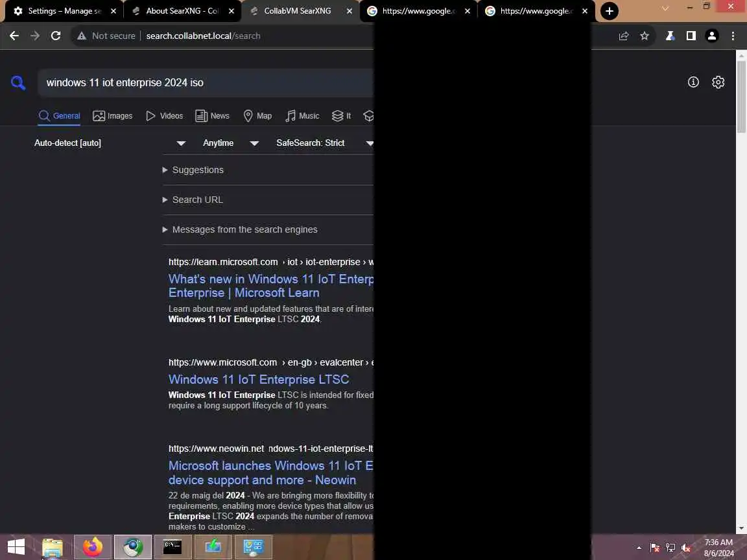747x560 pixels.
Task: Click the search query input field
Action: pyautogui.click(x=206, y=83)
